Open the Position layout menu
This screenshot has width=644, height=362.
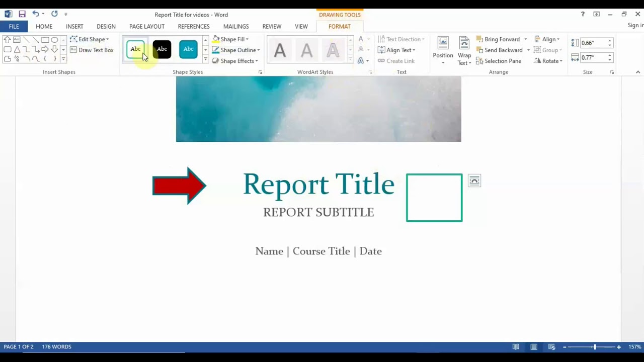(x=443, y=50)
